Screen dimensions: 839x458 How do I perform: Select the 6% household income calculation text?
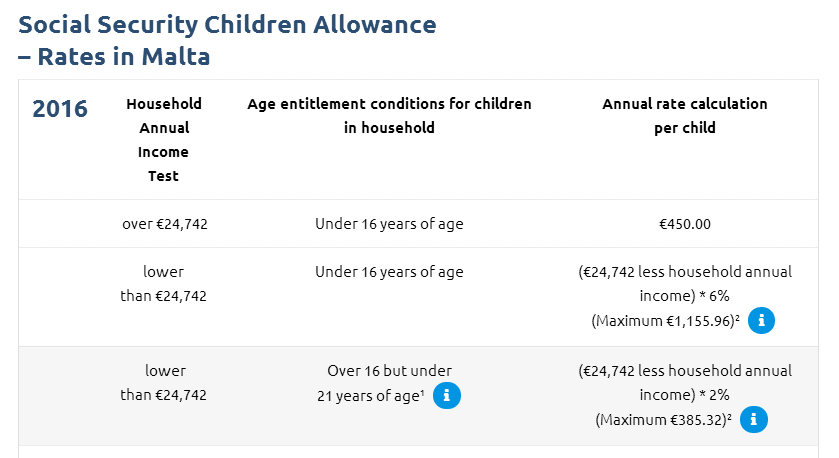point(685,284)
